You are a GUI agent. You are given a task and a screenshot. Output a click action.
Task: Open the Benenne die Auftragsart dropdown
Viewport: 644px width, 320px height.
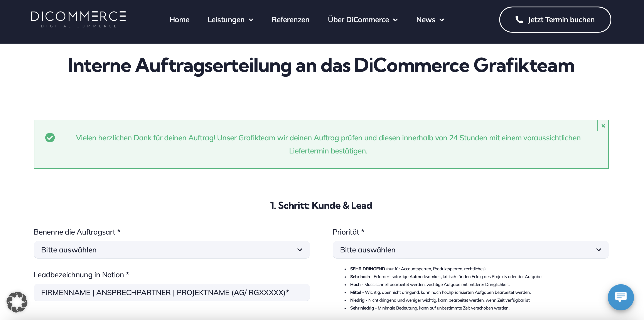click(x=172, y=250)
